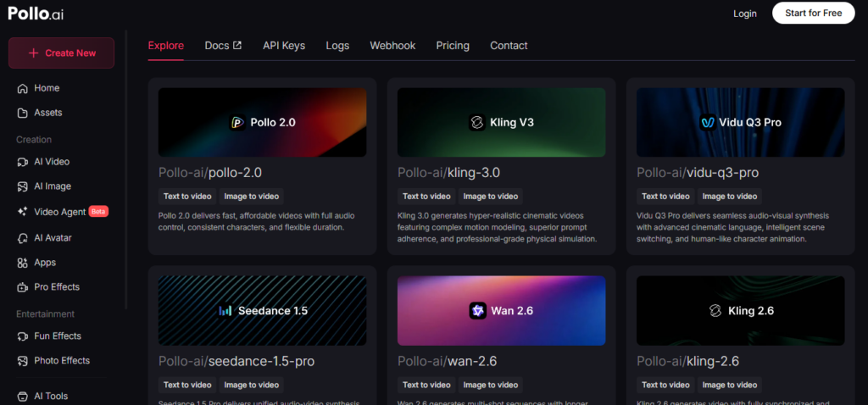The height and width of the screenshot is (405, 868).
Task: Click the Pollo 2.0 description text
Action: coord(257,221)
